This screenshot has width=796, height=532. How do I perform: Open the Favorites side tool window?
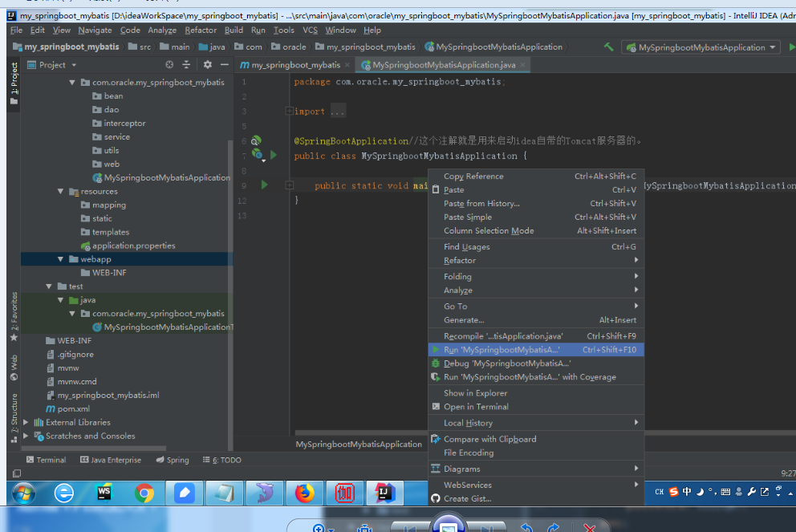point(14,316)
